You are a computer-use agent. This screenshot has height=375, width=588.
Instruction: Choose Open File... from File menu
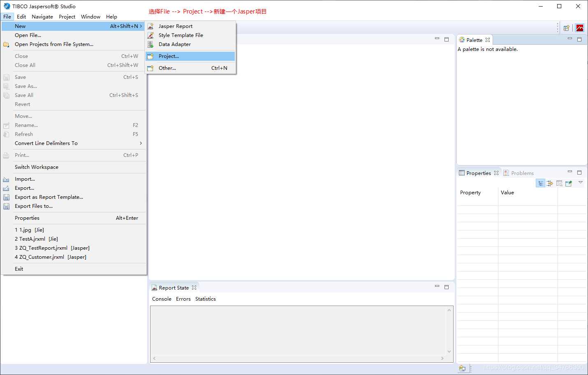[74, 35]
